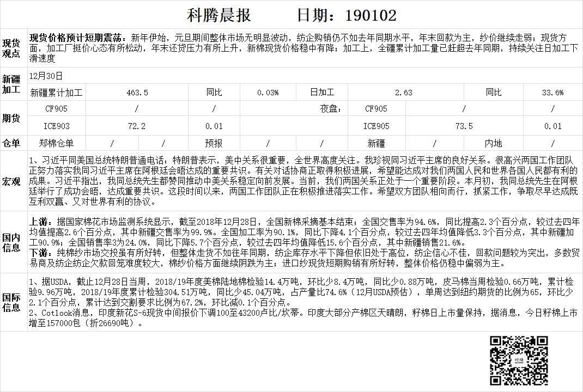
Task: Click the 日期：190102 date header
Action: tap(347, 15)
